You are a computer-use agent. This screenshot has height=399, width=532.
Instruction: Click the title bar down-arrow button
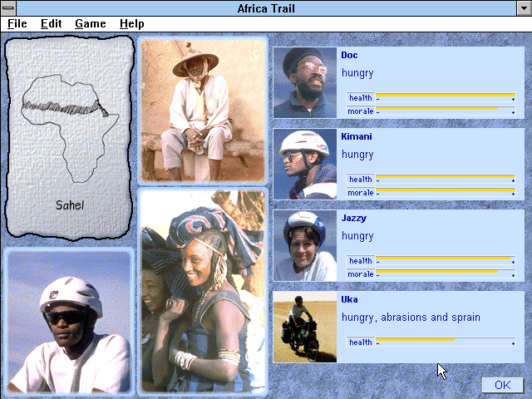click(524, 7)
